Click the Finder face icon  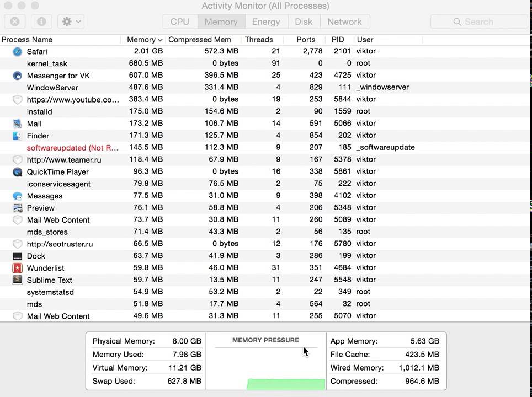coord(17,136)
